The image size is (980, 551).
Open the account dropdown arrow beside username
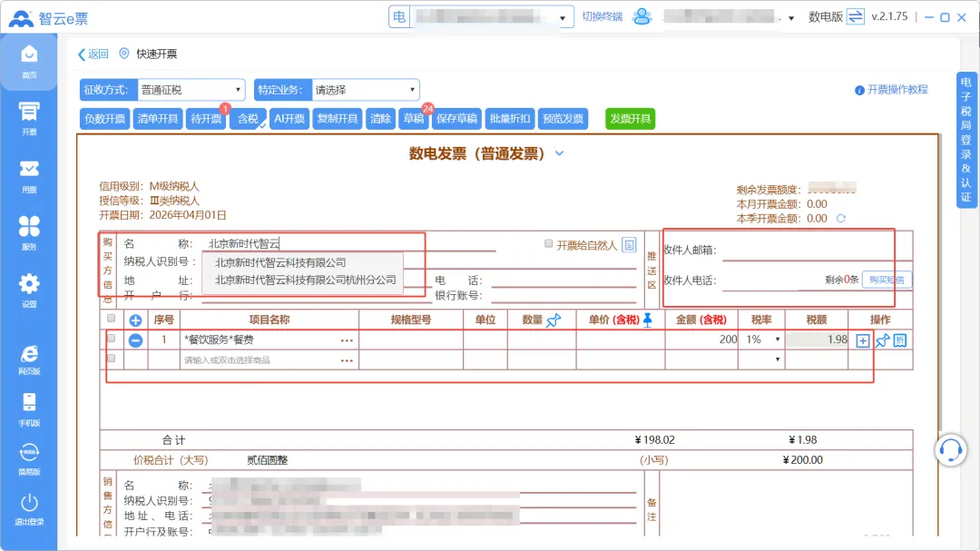tap(791, 18)
